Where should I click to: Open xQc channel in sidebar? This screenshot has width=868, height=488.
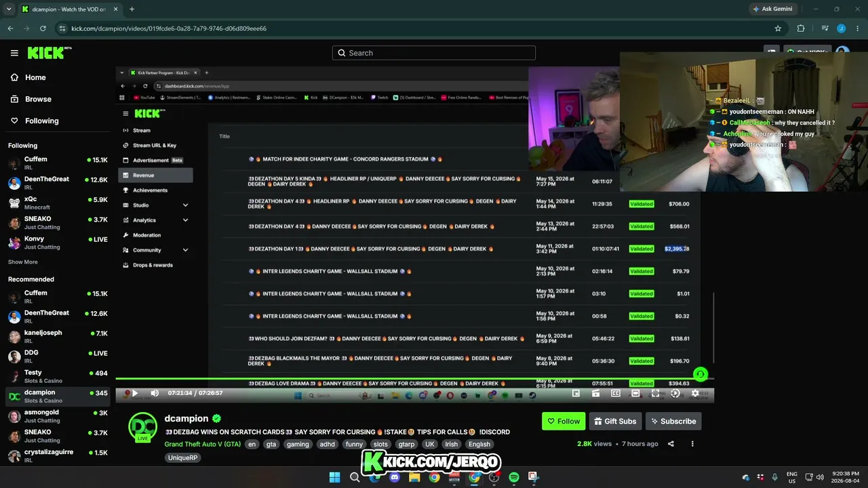pyautogui.click(x=58, y=203)
